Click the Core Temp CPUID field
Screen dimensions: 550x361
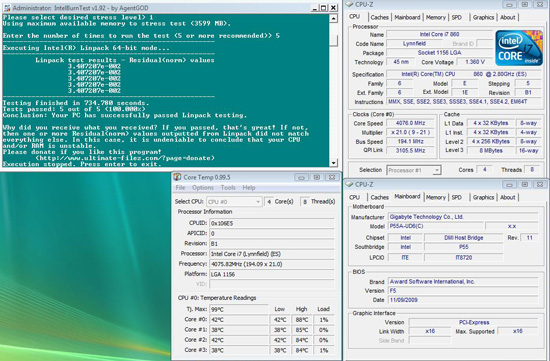[x=272, y=223]
